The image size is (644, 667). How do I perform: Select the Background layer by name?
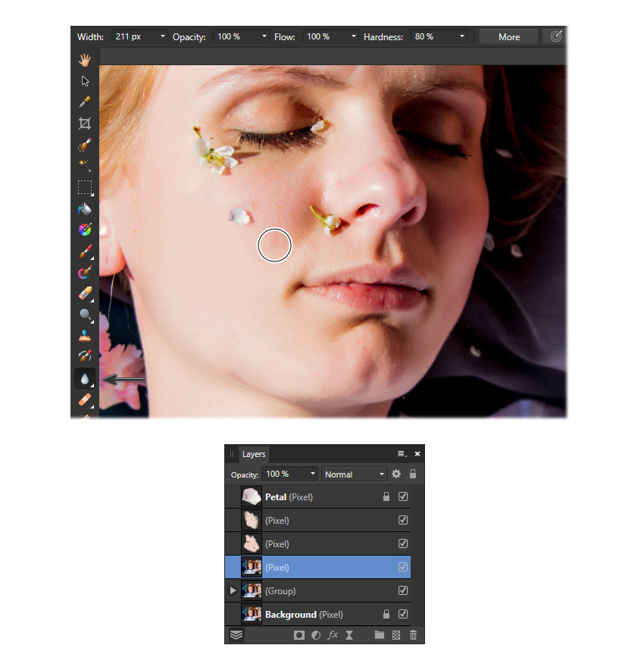tap(291, 614)
